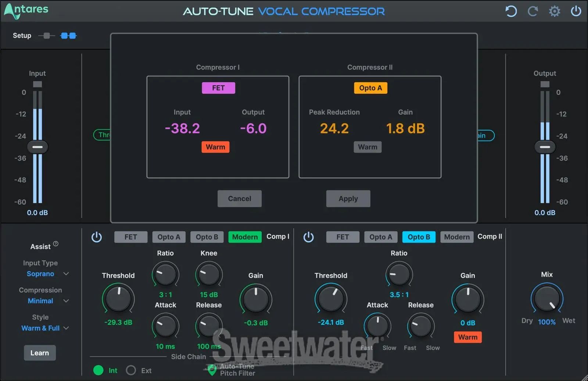Screen dimensions: 588x381
Task: Click the Comp I Release knob
Action: (x=209, y=326)
